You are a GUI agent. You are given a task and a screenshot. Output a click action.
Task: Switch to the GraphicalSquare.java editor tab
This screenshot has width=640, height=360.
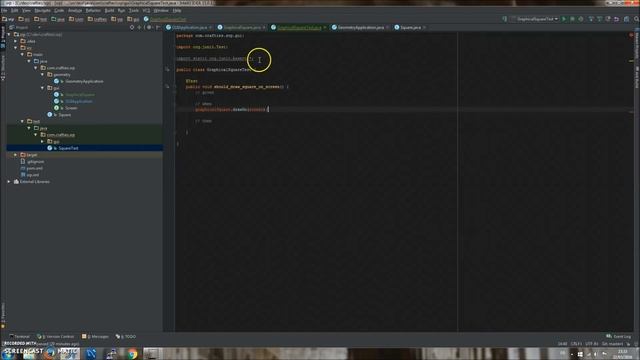point(242,27)
